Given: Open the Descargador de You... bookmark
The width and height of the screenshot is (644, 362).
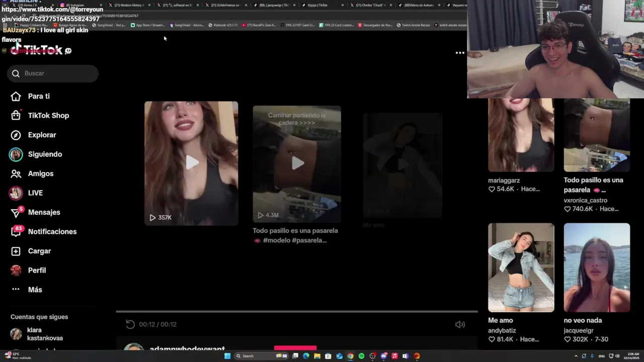Looking at the screenshot, I should coord(375,25).
